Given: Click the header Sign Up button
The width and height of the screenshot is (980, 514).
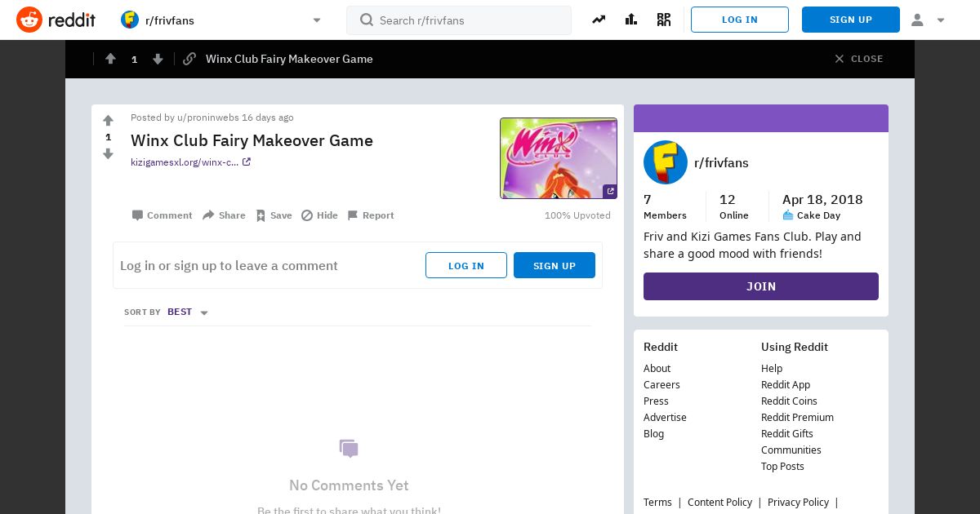Looking at the screenshot, I should (x=851, y=20).
